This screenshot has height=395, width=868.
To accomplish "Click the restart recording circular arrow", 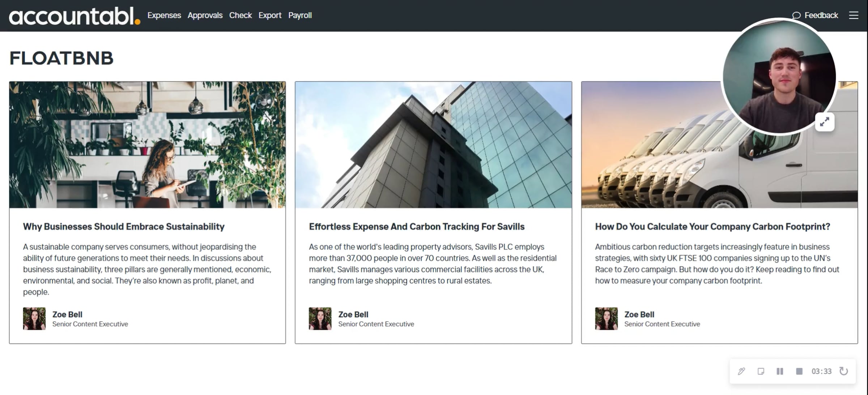I will [x=843, y=371].
